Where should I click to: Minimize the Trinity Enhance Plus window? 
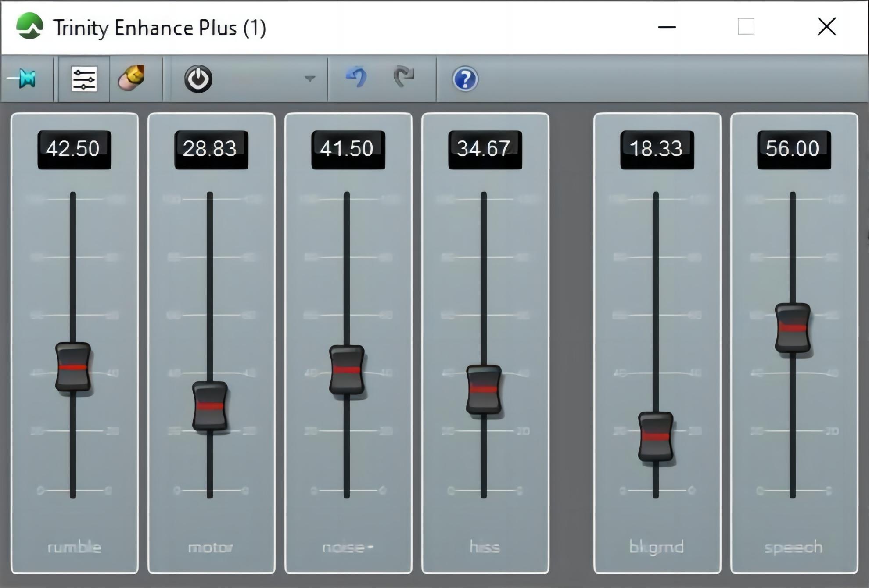pyautogui.click(x=667, y=27)
